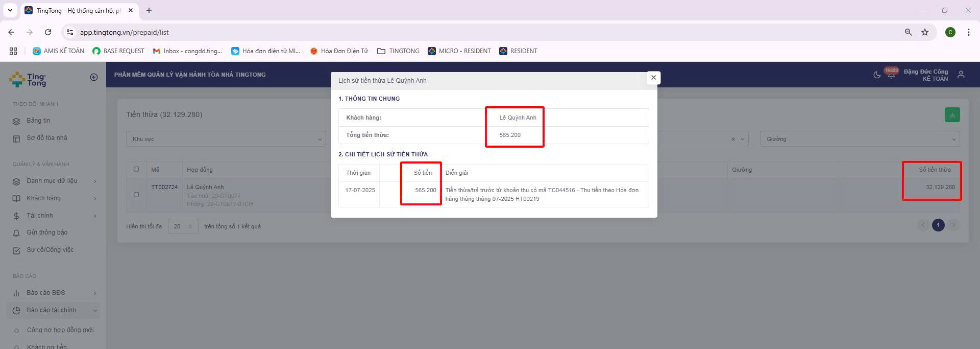Select the TT002724 row checkbox
980x349 pixels.
pos(136,195)
